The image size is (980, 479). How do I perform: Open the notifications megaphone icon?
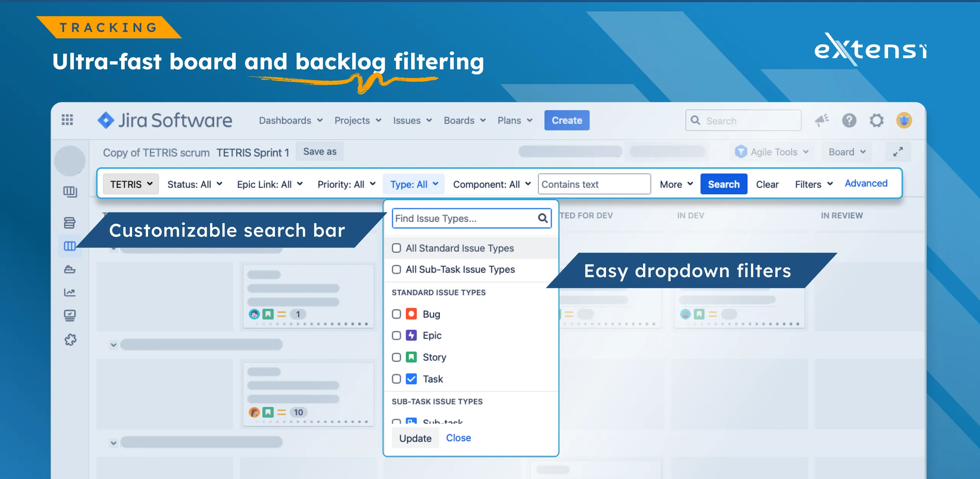(x=822, y=121)
